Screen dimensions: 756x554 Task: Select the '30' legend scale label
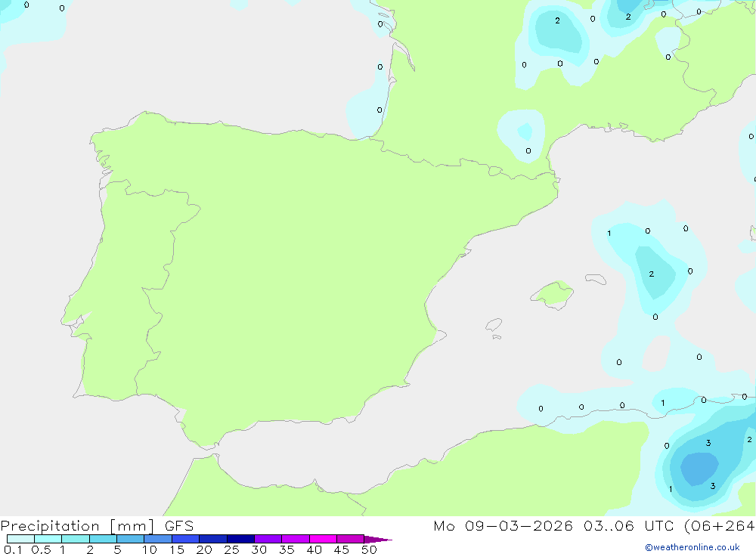pos(259,549)
